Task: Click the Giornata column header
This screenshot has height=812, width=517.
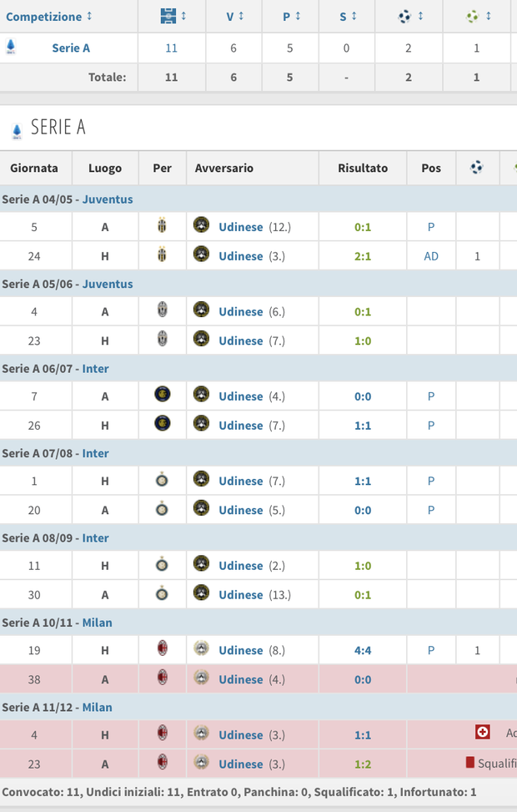Action: click(x=35, y=168)
